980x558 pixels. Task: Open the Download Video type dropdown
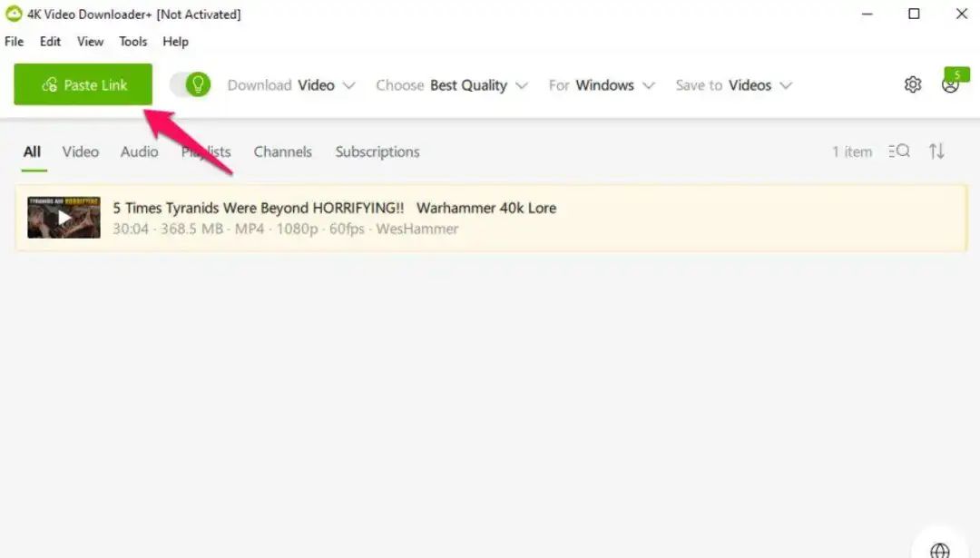coord(291,85)
